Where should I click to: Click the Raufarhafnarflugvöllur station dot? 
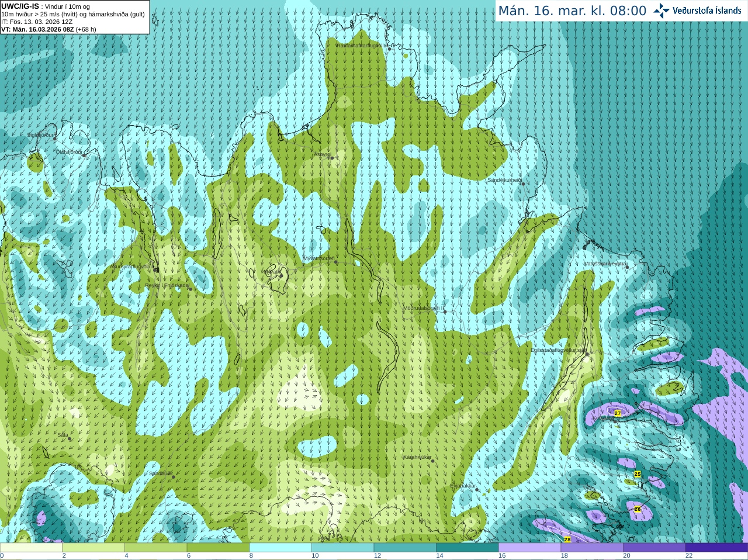click(x=389, y=49)
